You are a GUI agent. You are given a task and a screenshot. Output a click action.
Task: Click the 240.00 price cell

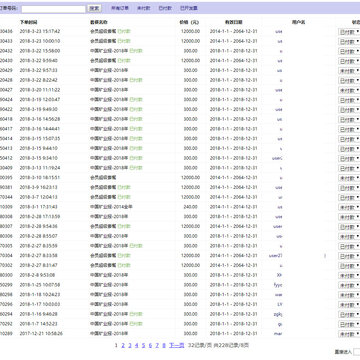[191, 207]
